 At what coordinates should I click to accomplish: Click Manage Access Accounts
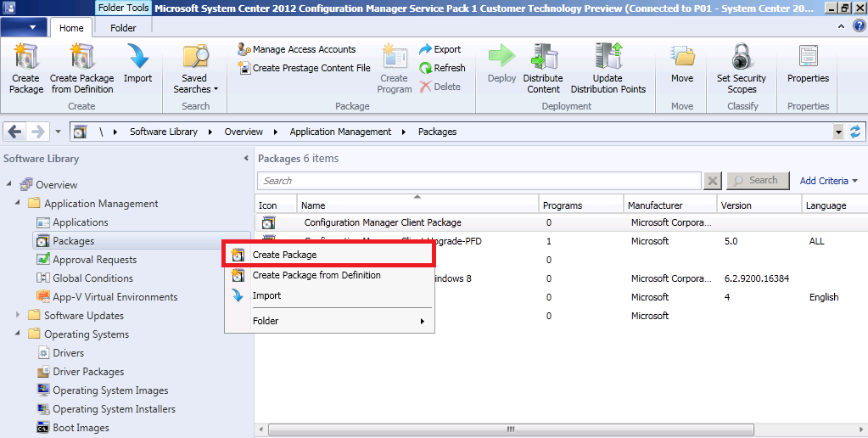[x=297, y=49]
